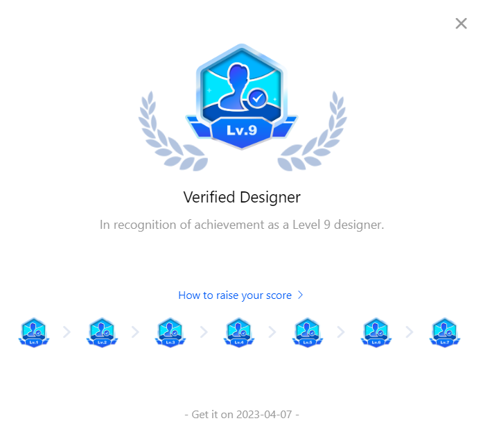The height and width of the screenshot is (448, 483).
Task: Click the large Lv.9 badge
Action: (241, 97)
